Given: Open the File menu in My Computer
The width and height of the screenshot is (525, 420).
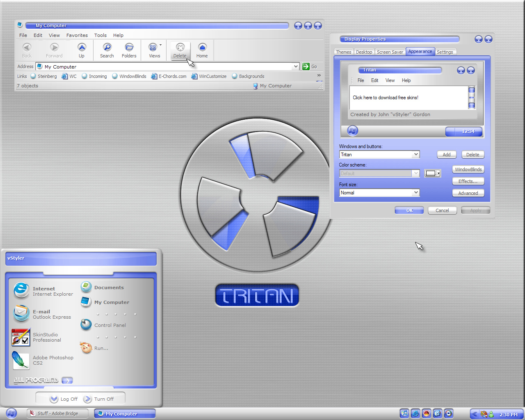Looking at the screenshot, I should (x=23, y=35).
